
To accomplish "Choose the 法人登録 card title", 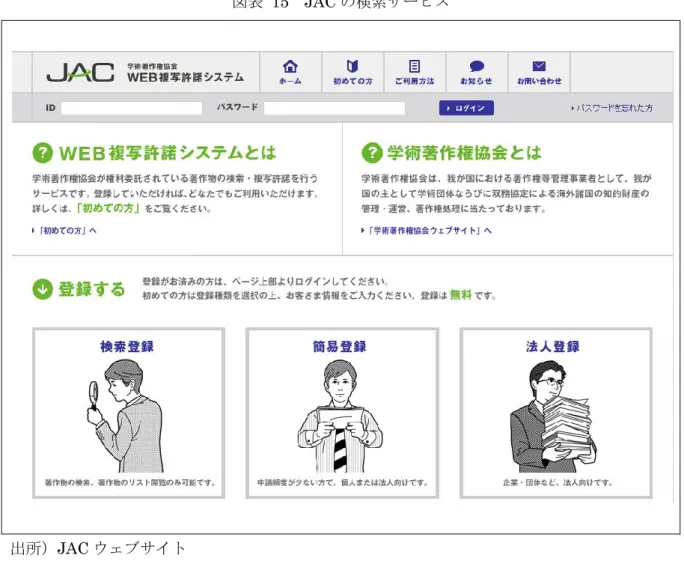I will 553,346.
